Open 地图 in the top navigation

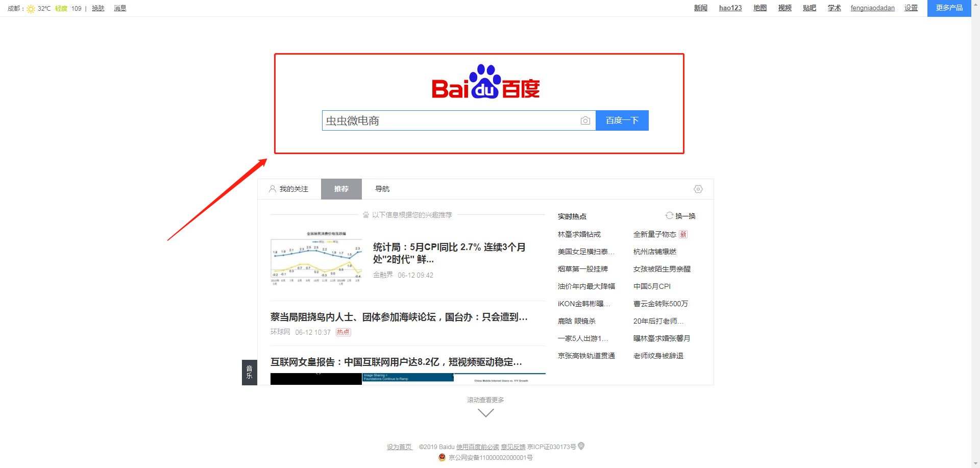click(760, 8)
